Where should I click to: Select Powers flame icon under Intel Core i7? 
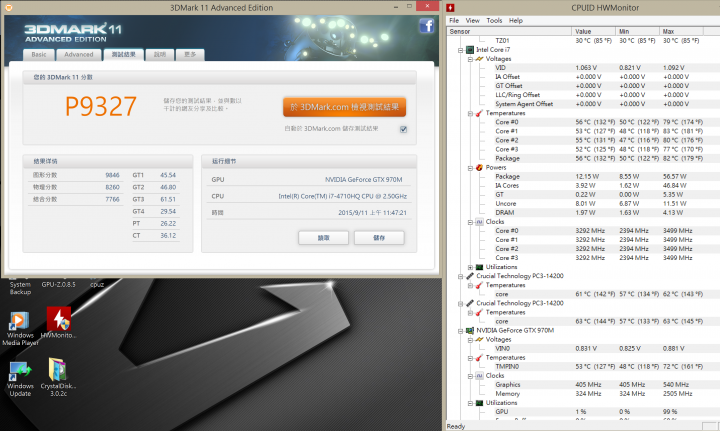pyautogui.click(x=479, y=168)
